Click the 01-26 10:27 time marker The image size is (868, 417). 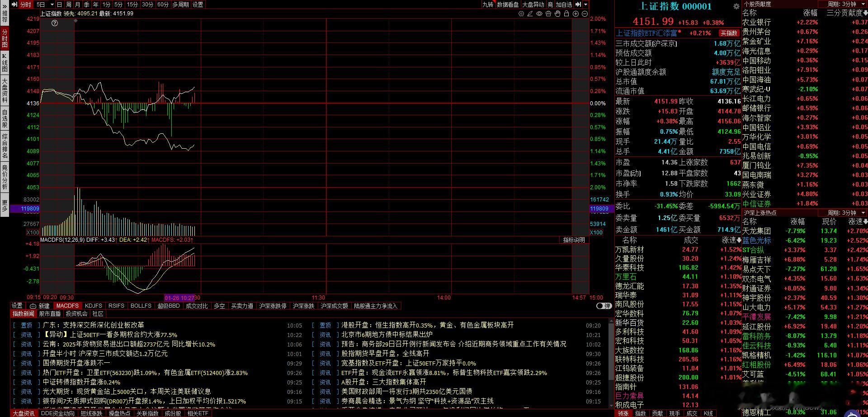point(179,298)
